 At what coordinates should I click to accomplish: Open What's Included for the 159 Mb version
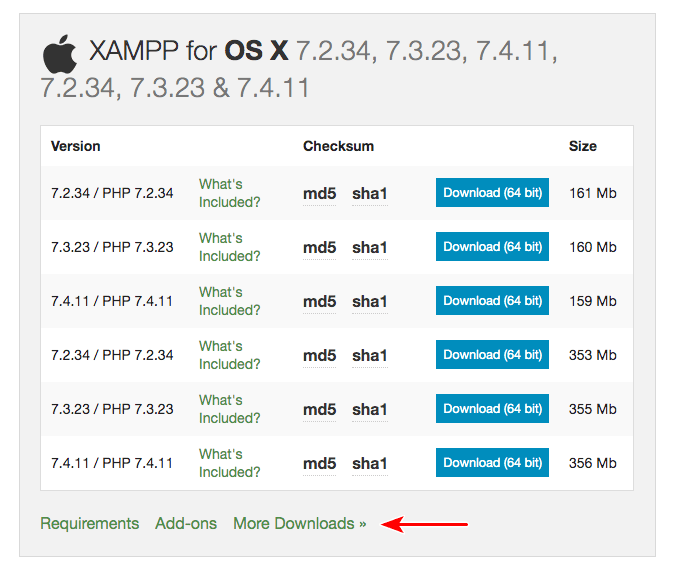[230, 301]
